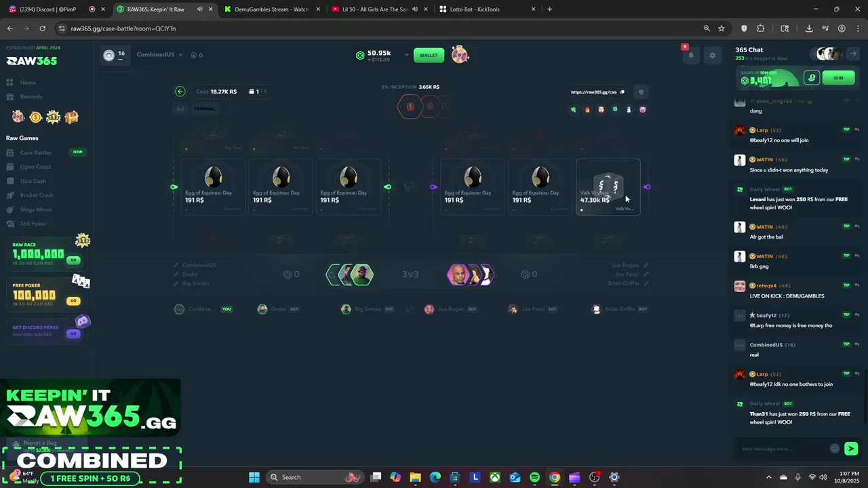Open the daily wheel icon beside WALLET

point(460,55)
